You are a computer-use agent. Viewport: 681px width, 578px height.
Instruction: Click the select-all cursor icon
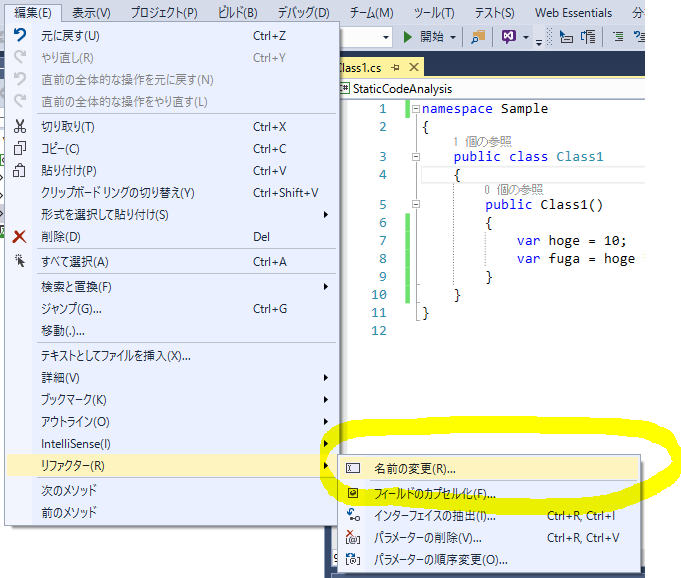pyautogui.click(x=20, y=261)
